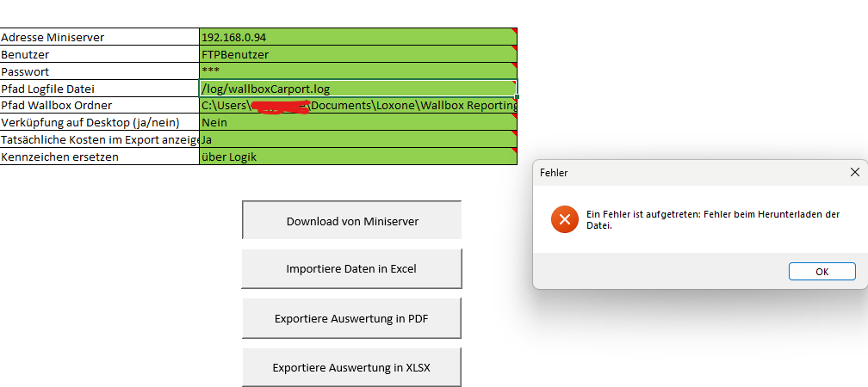Select the Ja cell for actual costs

(x=357, y=139)
